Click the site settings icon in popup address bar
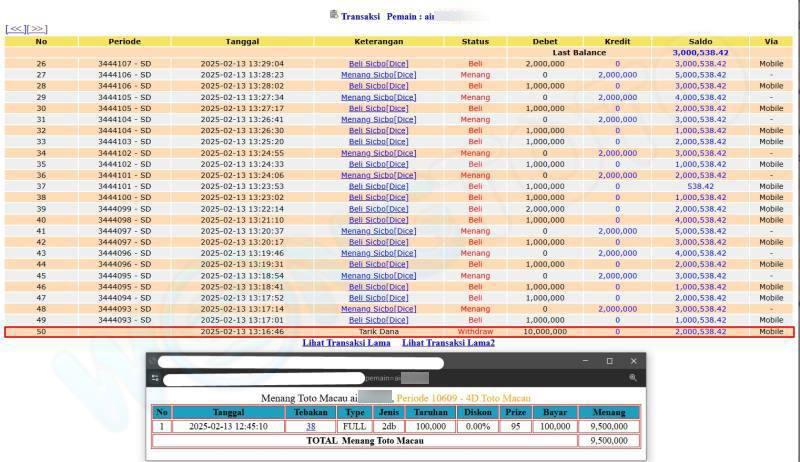 click(x=155, y=378)
